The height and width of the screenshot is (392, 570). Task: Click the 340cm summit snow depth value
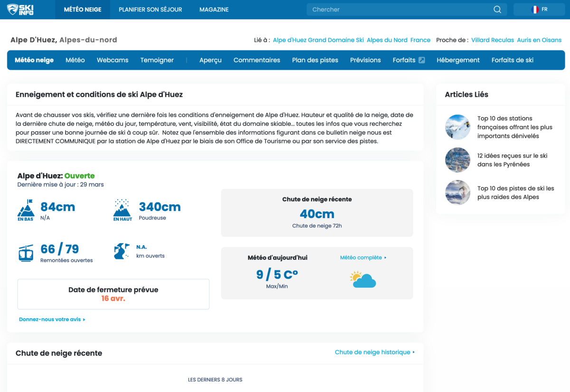tap(160, 207)
